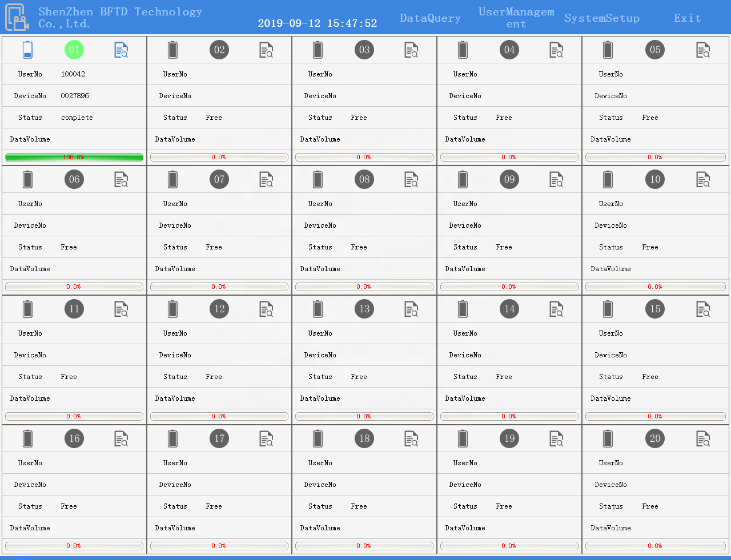Select the 20 slot number badge

tap(655, 438)
